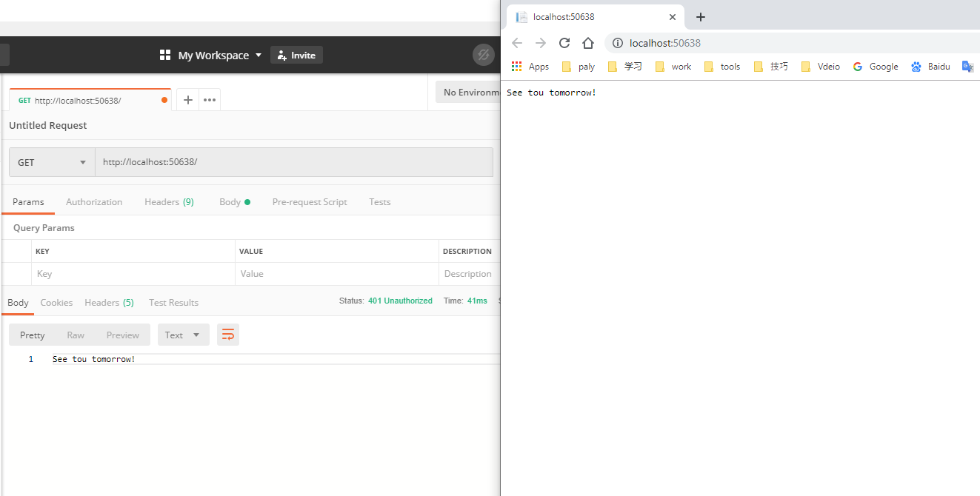Open the Apps bookmark shortcut
This screenshot has height=496, width=980.
tap(530, 67)
